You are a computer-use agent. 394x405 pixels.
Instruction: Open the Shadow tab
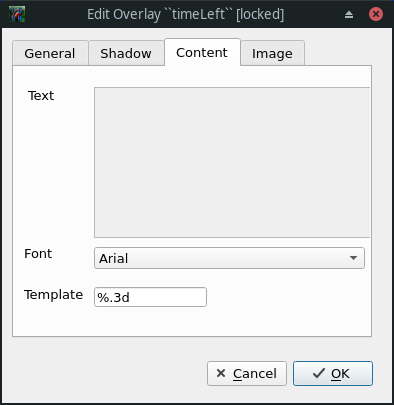[x=126, y=53]
